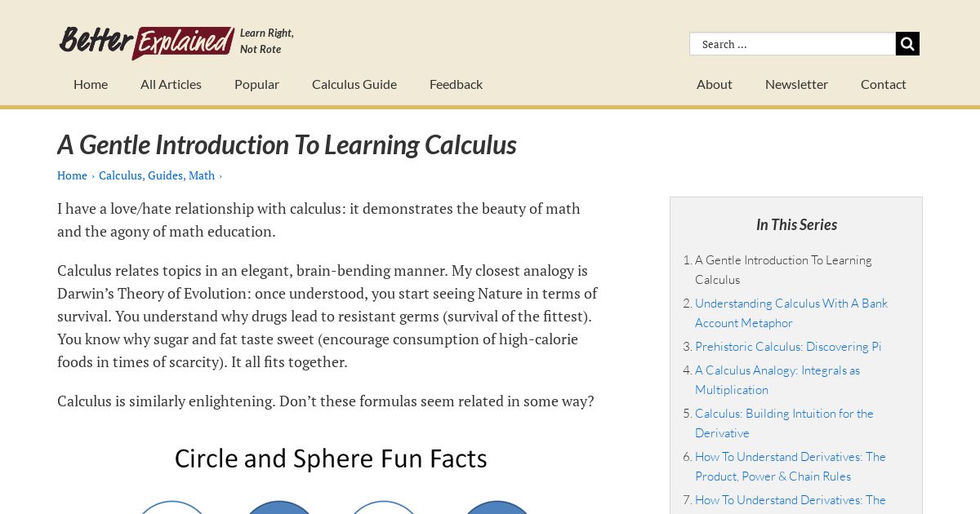Open A Calculus Analogy: Integrals as Multiplication
This screenshot has width=980, height=514.
(777, 379)
